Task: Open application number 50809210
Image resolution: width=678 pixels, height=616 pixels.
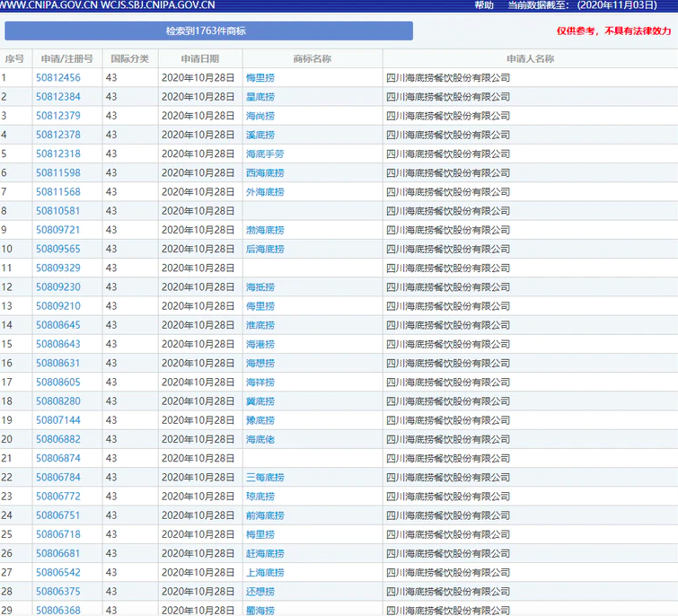Action: [x=58, y=306]
